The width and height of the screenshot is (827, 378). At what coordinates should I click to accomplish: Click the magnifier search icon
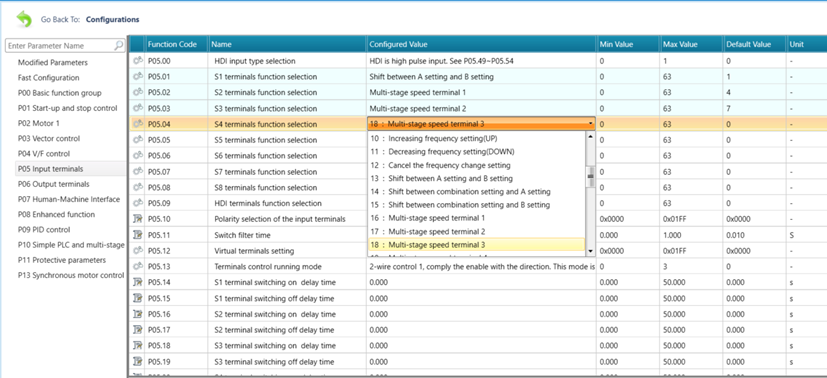tap(119, 46)
